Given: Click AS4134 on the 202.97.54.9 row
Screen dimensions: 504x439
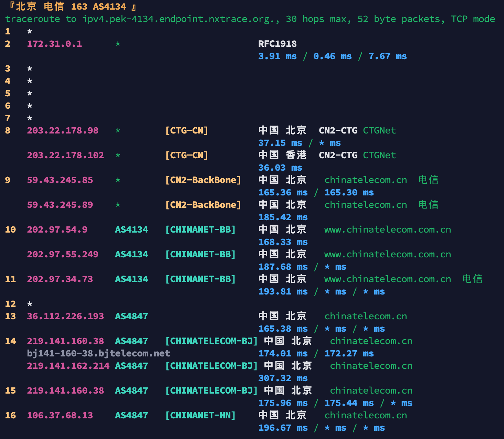Looking at the screenshot, I should 132,229.
